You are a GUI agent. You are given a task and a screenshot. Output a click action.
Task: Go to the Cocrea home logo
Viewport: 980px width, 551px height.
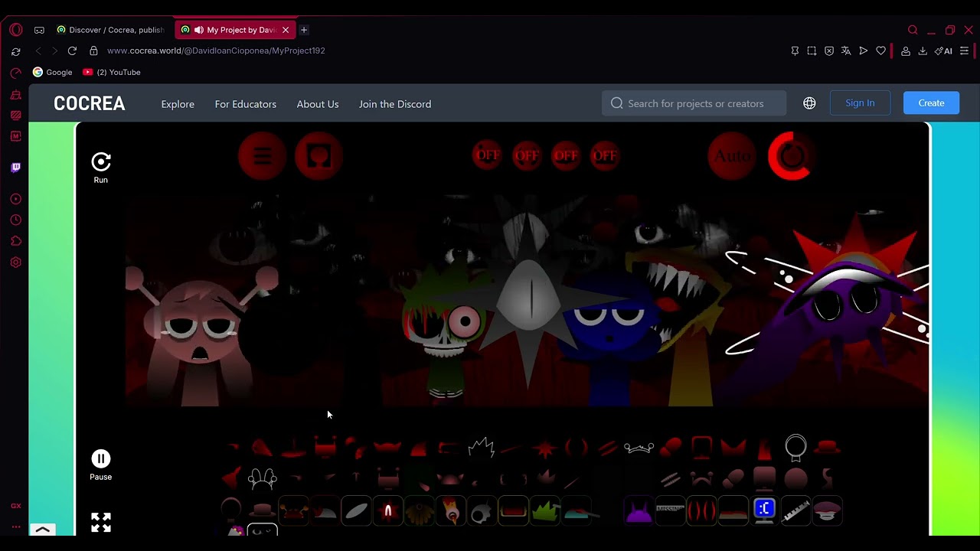click(x=90, y=103)
